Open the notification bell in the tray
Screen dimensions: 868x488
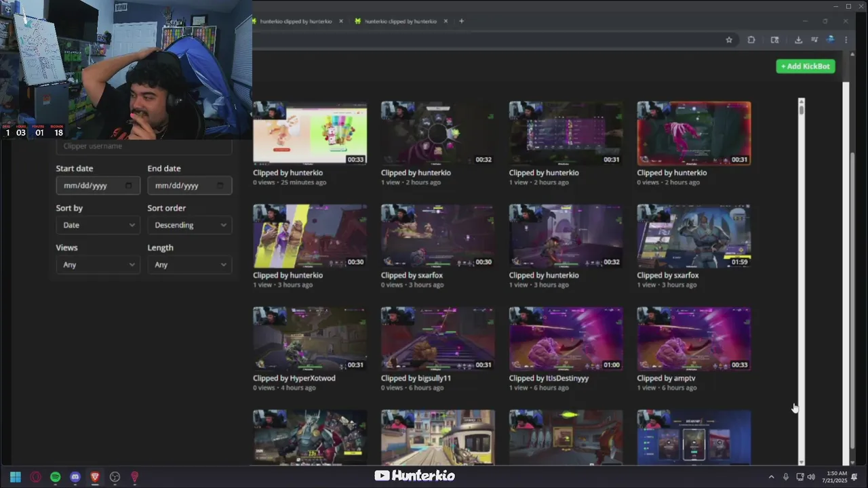tap(854, 477)
